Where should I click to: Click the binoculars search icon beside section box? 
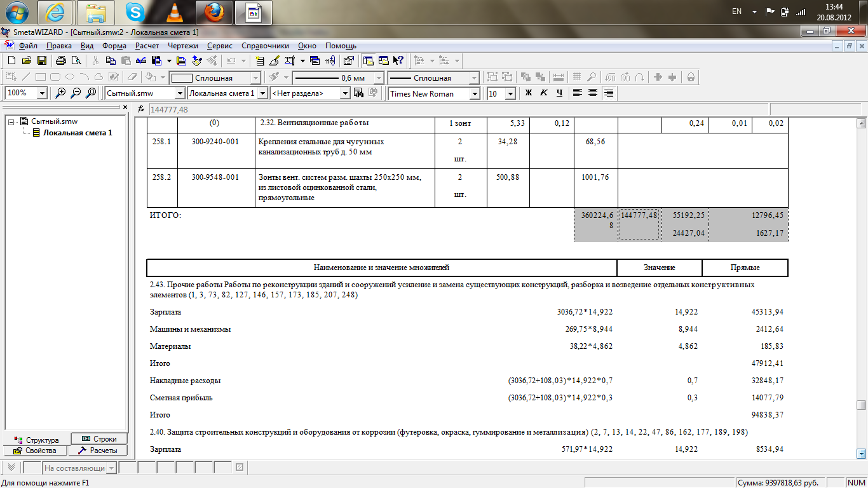tap(358, 93)
